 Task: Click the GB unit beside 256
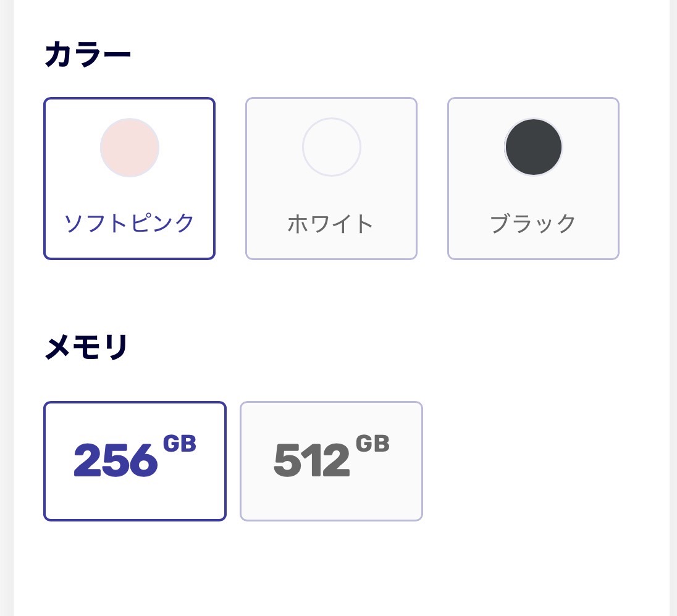click(179, 444)
